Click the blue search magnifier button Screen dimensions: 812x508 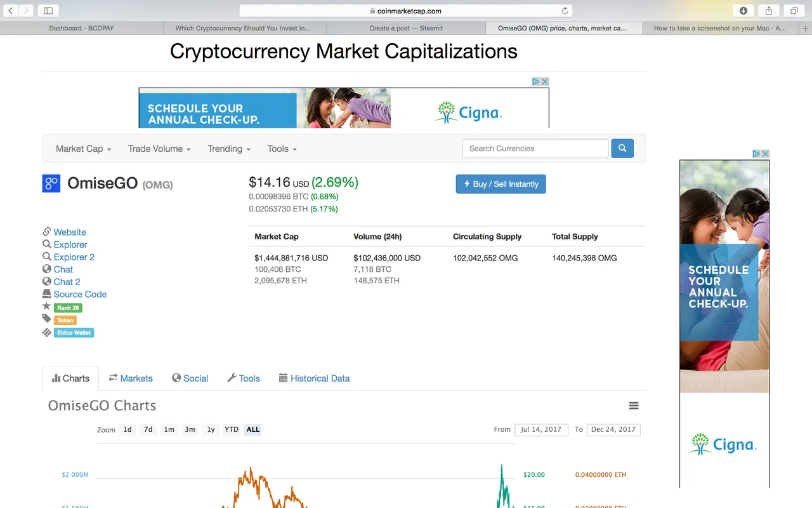[622, 149]
